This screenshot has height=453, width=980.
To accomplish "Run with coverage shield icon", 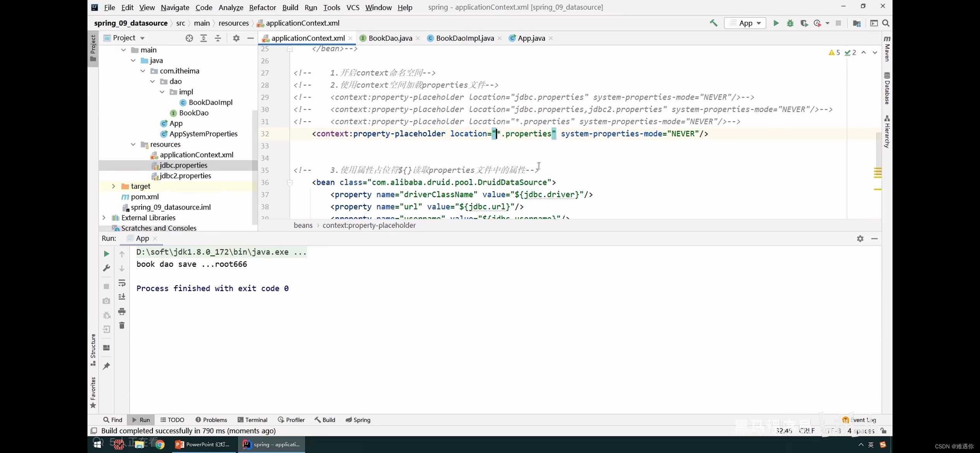I will [x=804, y=23].
